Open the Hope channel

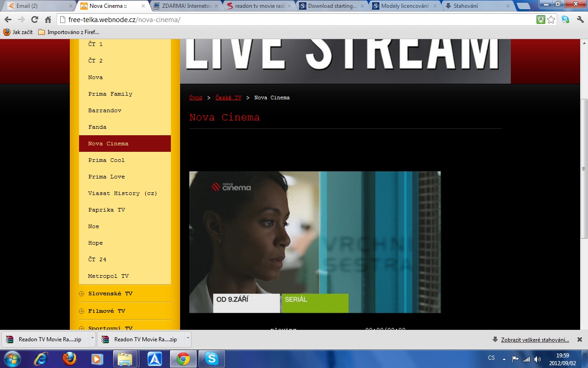125,243
